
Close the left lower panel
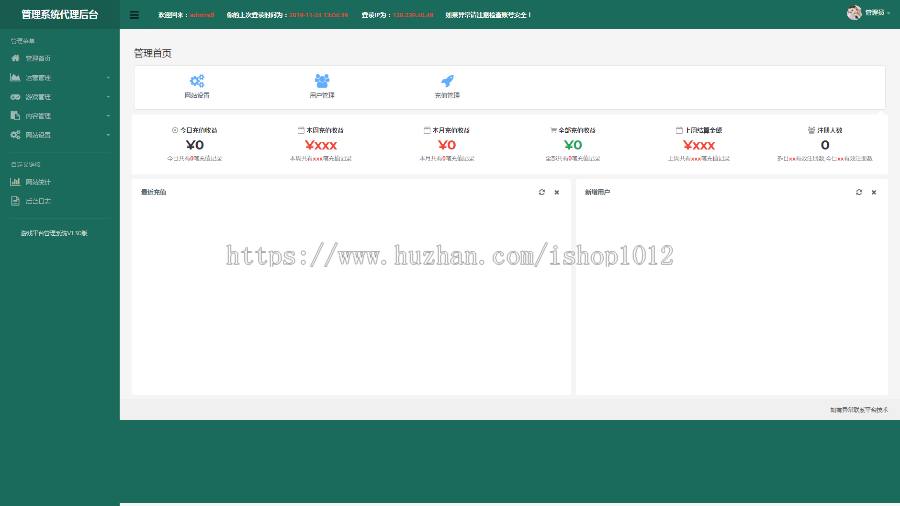(557, 192)
